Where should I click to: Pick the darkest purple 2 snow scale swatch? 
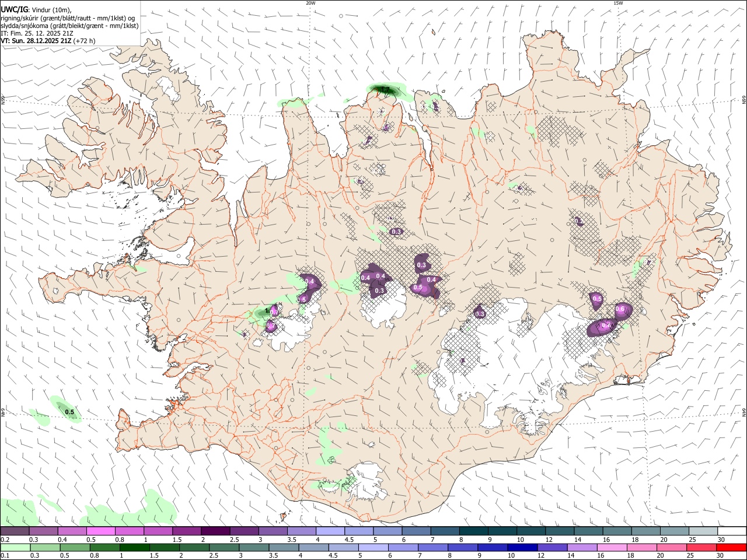(215, 531)
